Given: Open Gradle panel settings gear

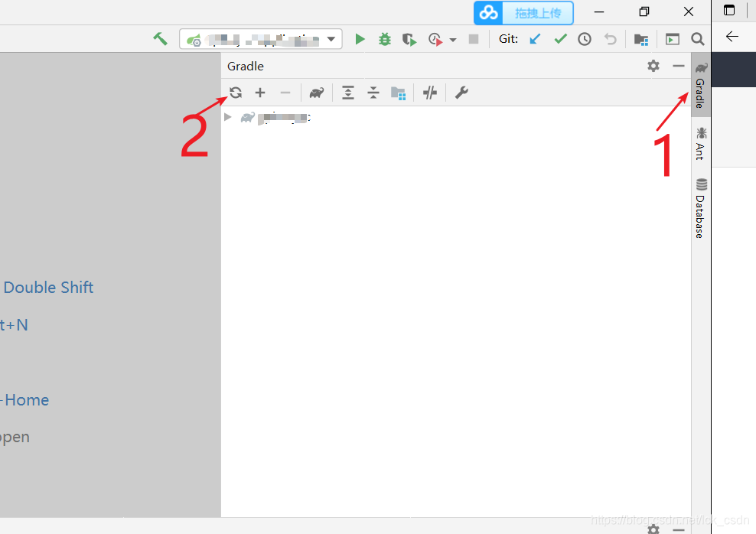Looking at the screenshot, I should pyautogui.click(x=653, y=66).
